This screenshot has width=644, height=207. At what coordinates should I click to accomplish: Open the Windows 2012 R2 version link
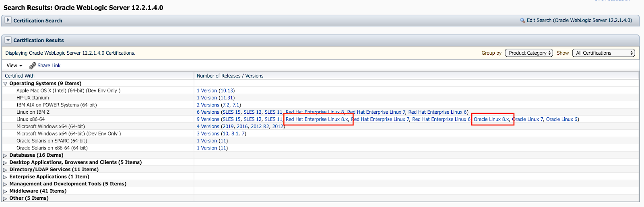click(x=260, y=127)
